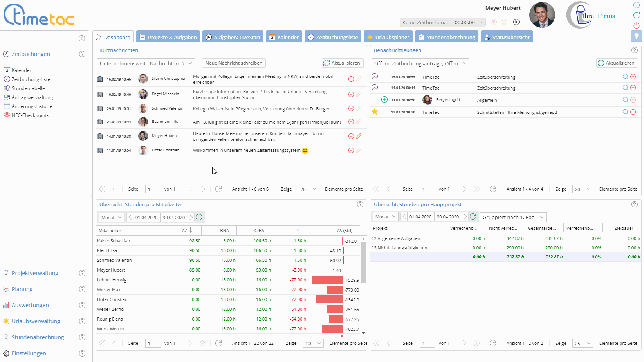Toggle the star on Schnittstellen notification
This screenshot has height=362, width=644.
(x=375, y=112)
